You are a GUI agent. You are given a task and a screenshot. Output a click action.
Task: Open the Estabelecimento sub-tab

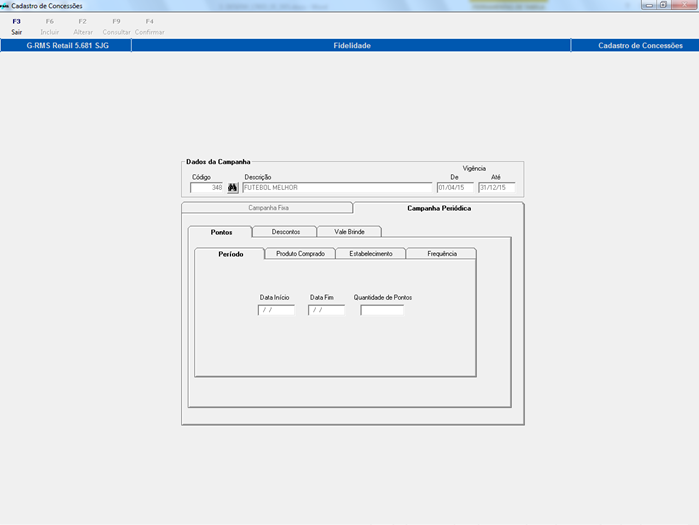pos(370,254)
